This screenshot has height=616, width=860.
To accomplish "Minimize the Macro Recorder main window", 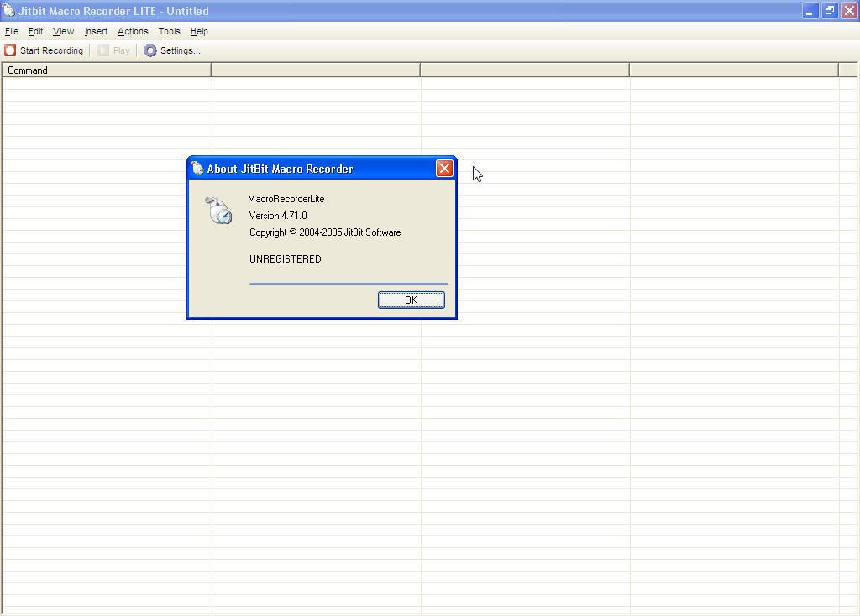I will [x=810, y=11].
